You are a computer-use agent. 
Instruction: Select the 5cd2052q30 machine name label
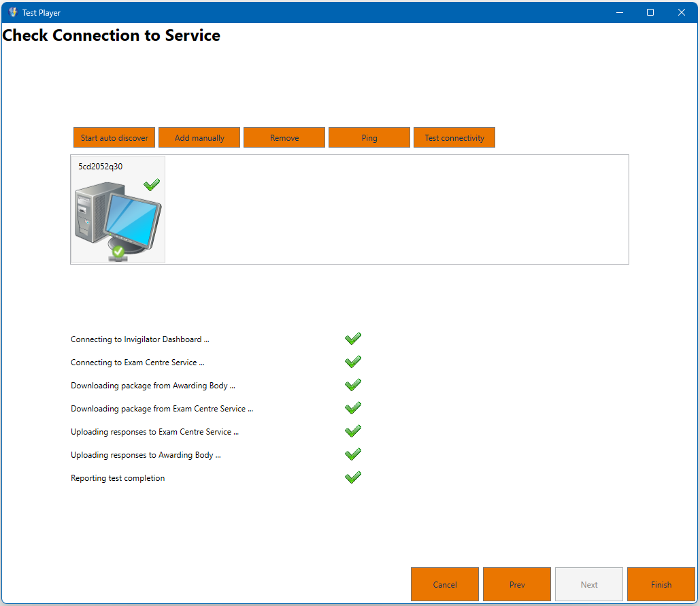(101, 167)
